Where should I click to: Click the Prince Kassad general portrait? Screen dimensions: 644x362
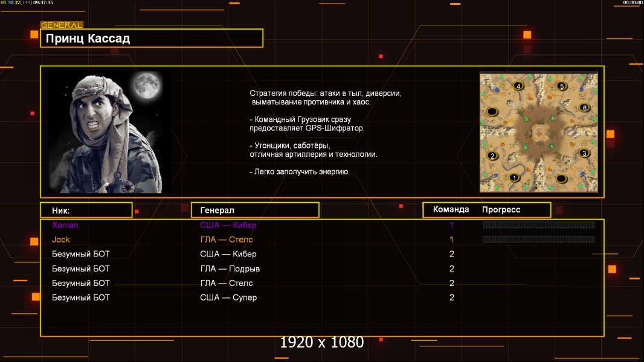(x=110, y=132)
